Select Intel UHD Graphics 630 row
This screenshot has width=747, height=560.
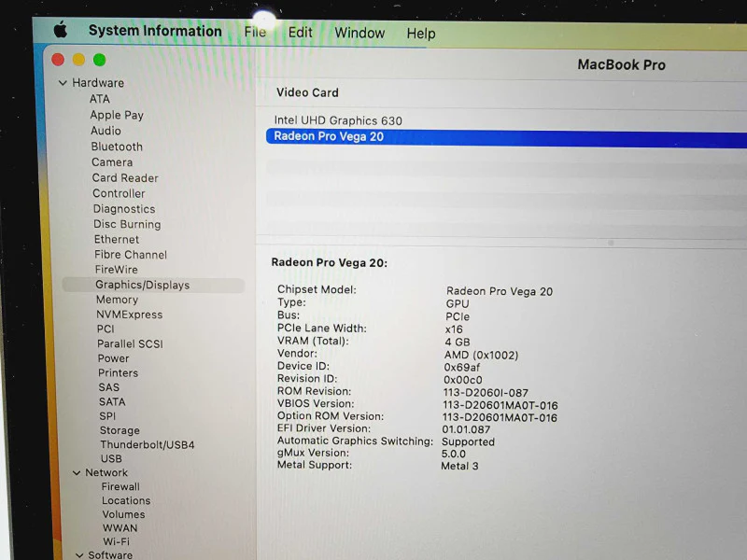(x=505, y=121)
